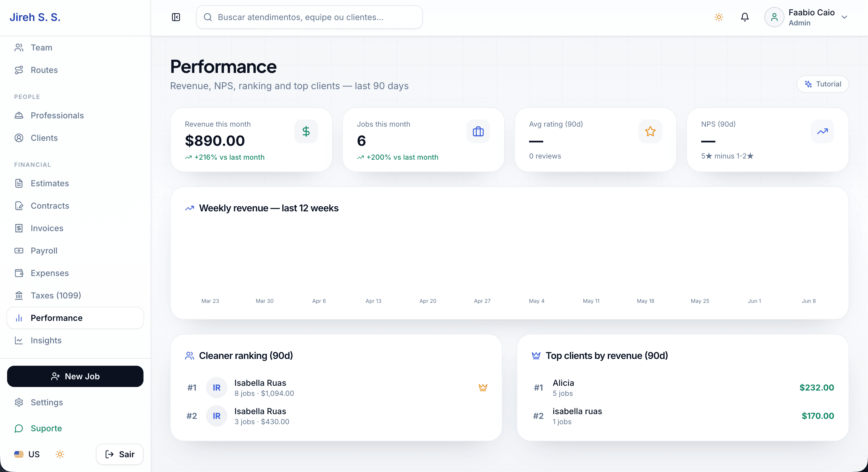Click 3 jobs · $430.00 text

(x=262, y=422)
